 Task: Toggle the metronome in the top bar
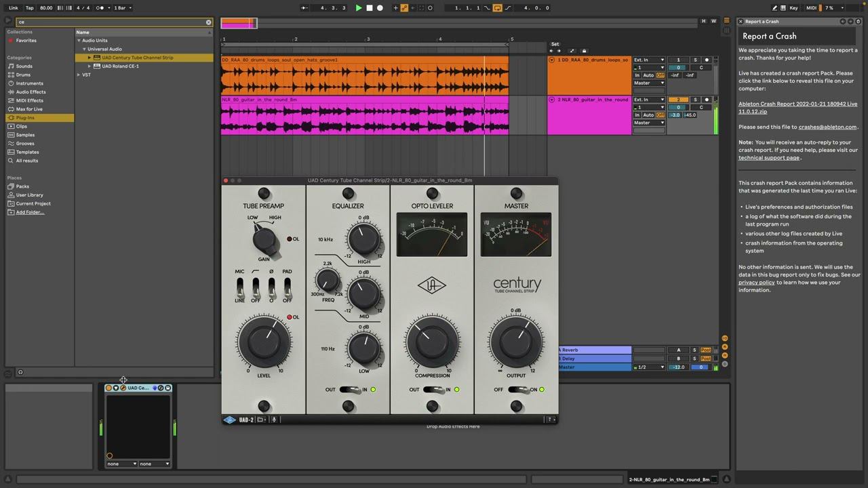tap(100, 8)
